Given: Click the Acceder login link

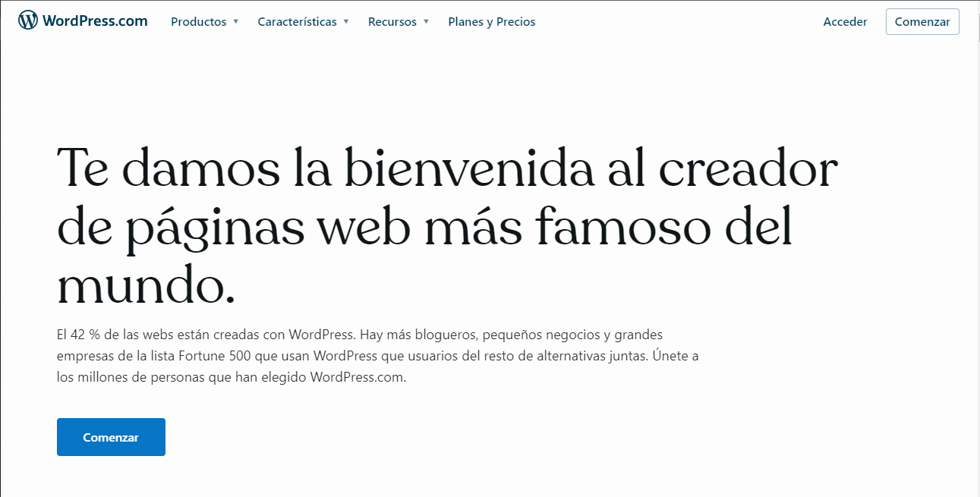Looking at the screenshot, I should coord(845,22).
